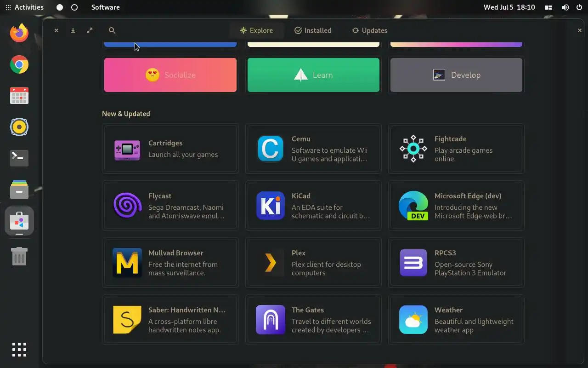
Task: Open the Cartridges app card
Action: (x=170, y=149)
